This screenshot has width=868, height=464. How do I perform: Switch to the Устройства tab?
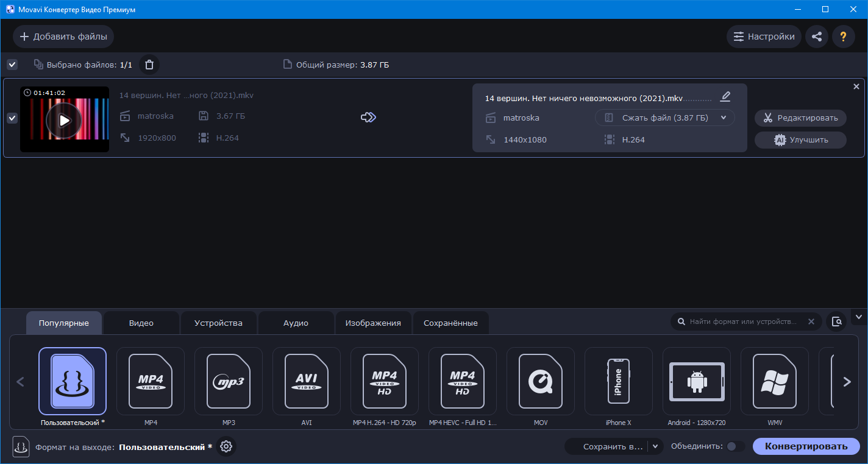tap(218, 323)
